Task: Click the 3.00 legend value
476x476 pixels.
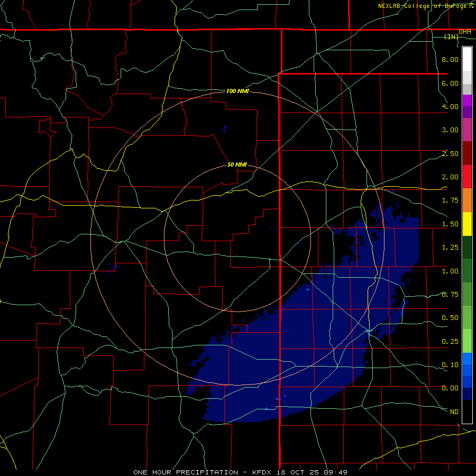Action: [x=450, y=130]
